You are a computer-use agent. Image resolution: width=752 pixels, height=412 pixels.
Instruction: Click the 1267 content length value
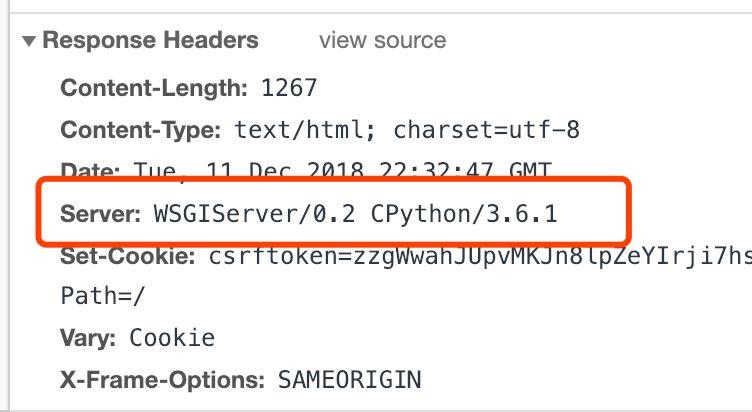(x=289, y=88)
